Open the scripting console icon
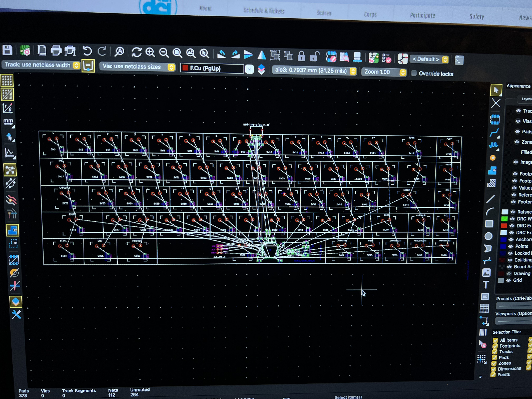Viewport: 532px width, 399px height. pos(459,60)
